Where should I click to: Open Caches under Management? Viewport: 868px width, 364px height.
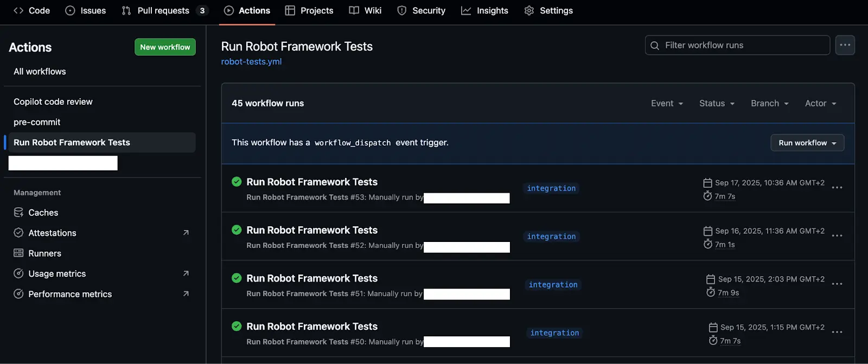[43, 213]
